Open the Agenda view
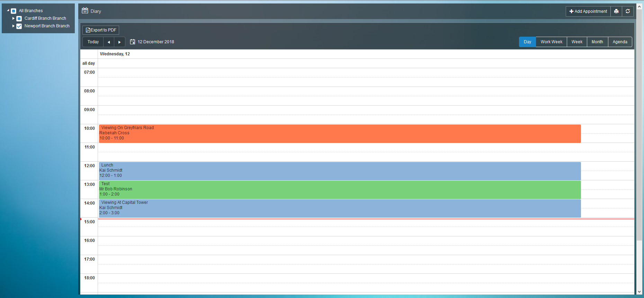This screenshot has width=644, height=298. click(619, 42)
